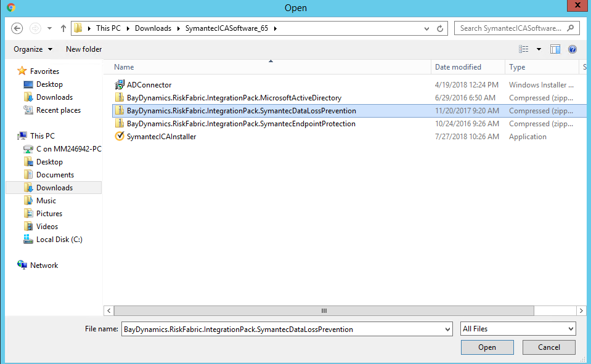Open the Help question mark icon

pyautogui.click(x=572, y=49)
